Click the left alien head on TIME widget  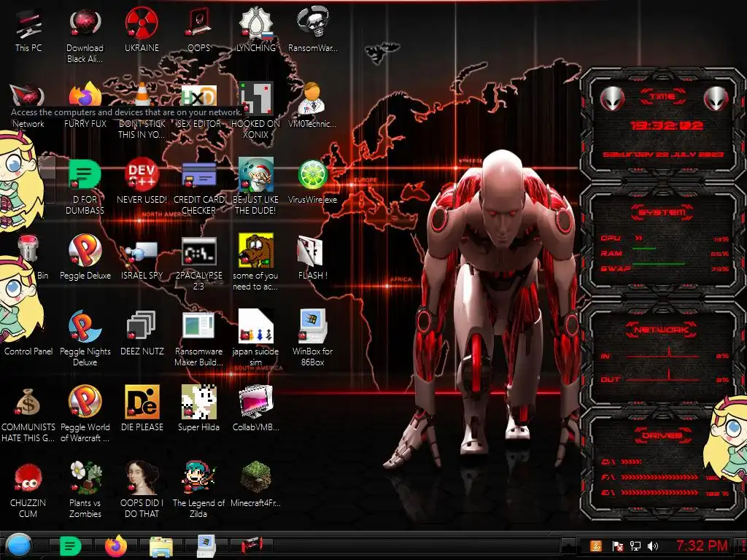[x=612, y=99]
